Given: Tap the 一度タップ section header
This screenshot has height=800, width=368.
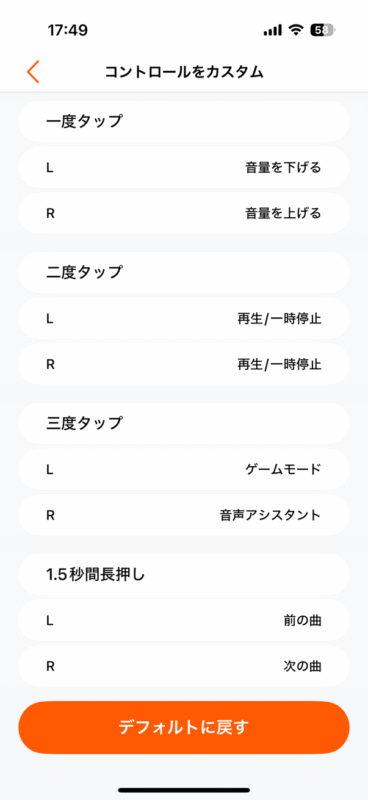Looking at the screenshot, I should (x=184, y=121).
